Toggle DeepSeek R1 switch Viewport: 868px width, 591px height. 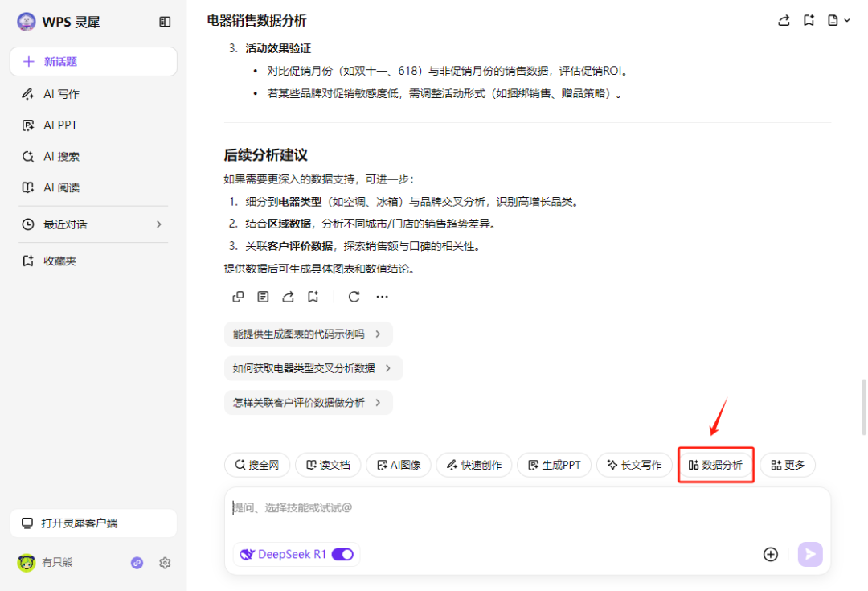coord(342,555)
